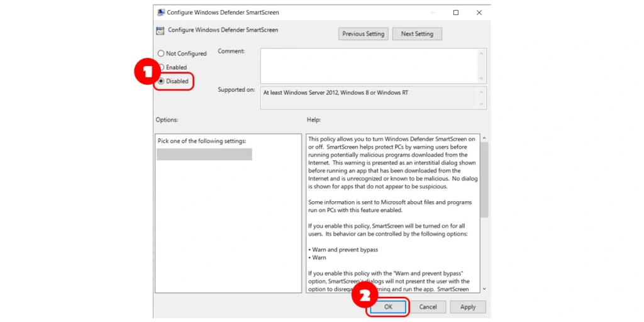Select the Not Configured radio button

click(161, 54)
